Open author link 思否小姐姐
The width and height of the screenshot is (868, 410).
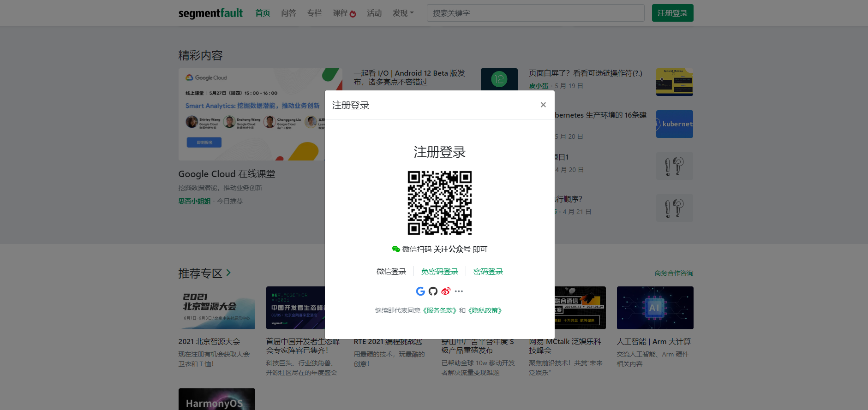click(x=194, y=201)
